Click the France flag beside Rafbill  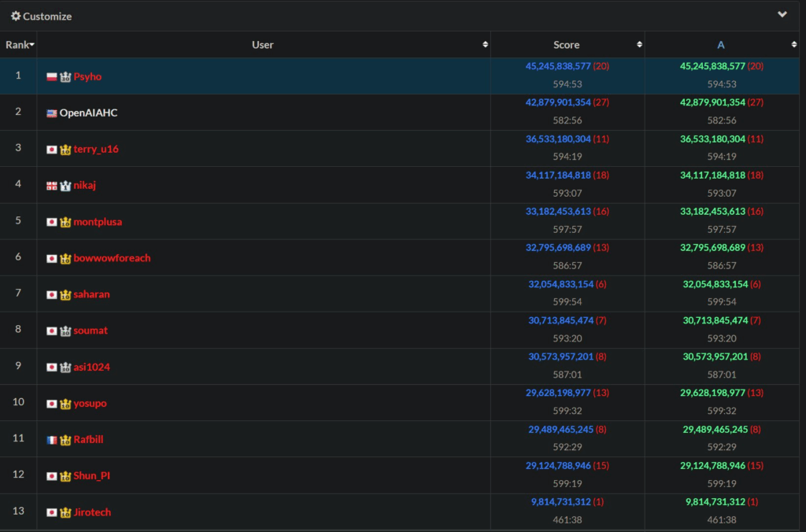point(52,440)
